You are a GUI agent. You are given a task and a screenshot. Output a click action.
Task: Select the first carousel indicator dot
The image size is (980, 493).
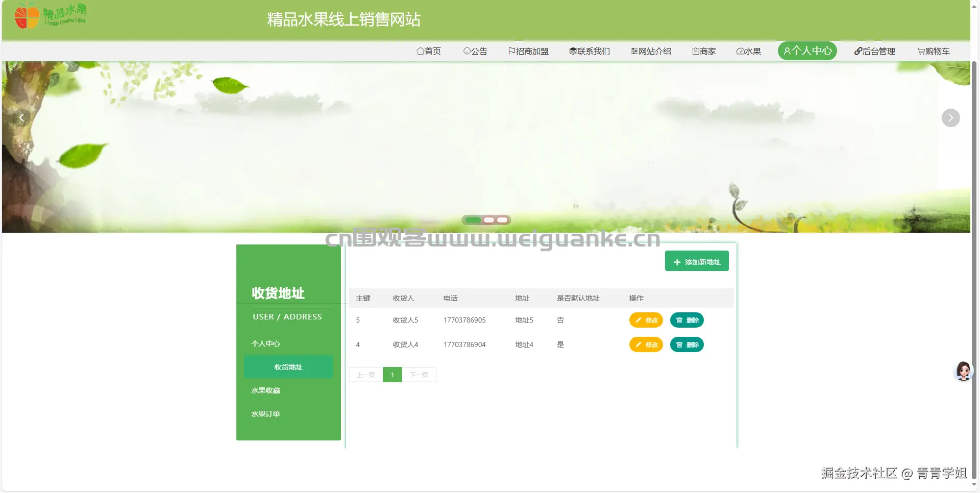pos(473,220)
